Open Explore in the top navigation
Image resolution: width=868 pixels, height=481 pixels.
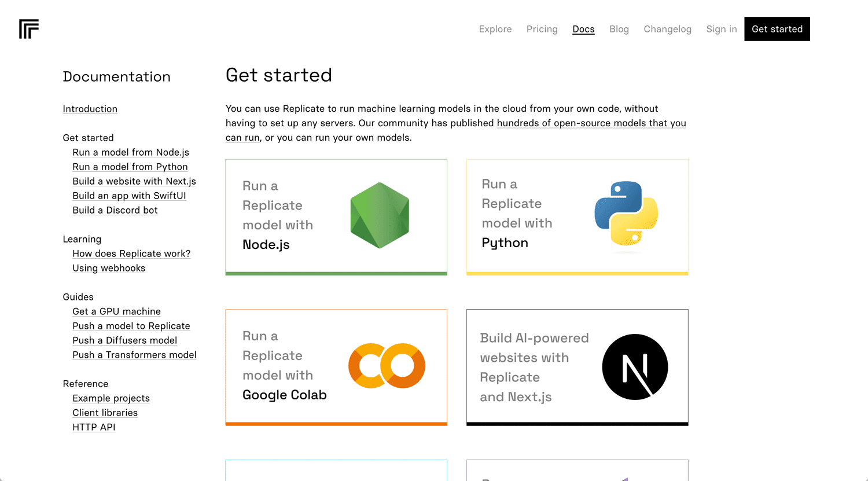point(495,29)
